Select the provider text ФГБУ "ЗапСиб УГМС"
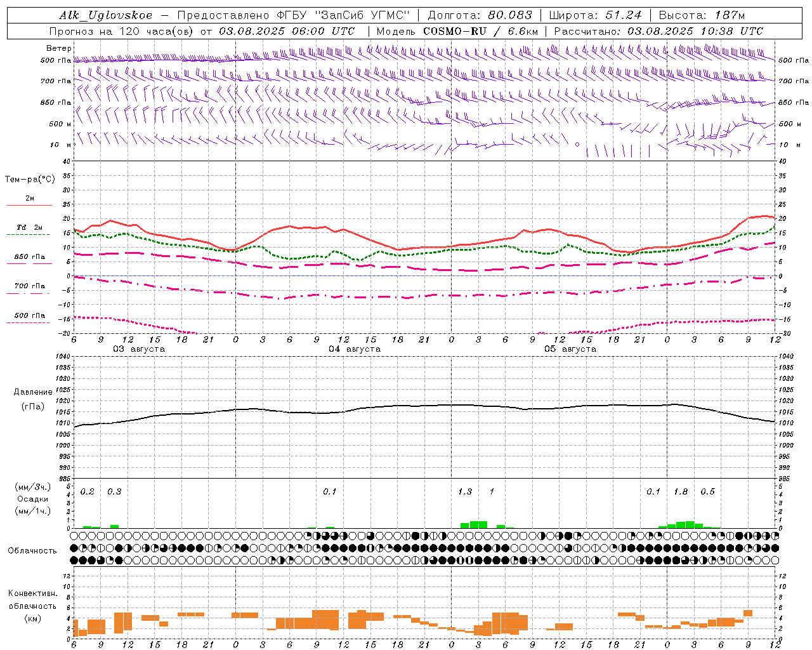This screenshot has width=812, height=650. 343,15
